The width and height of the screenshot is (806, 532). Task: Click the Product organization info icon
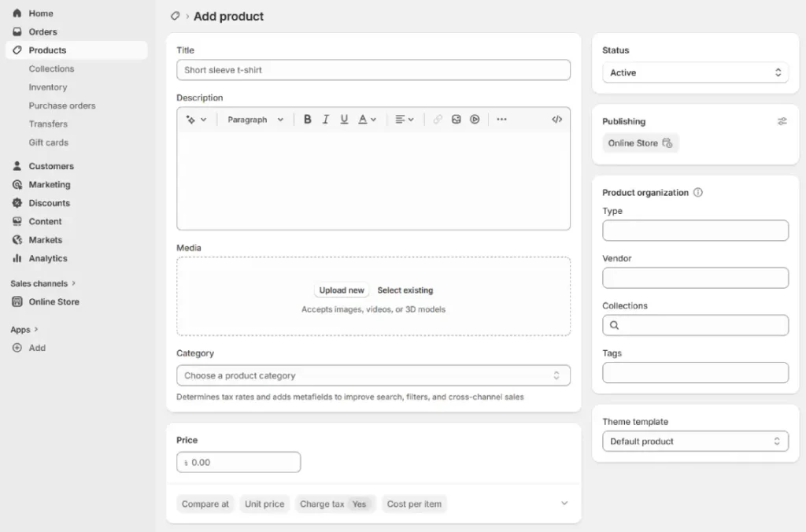(697, 192)
